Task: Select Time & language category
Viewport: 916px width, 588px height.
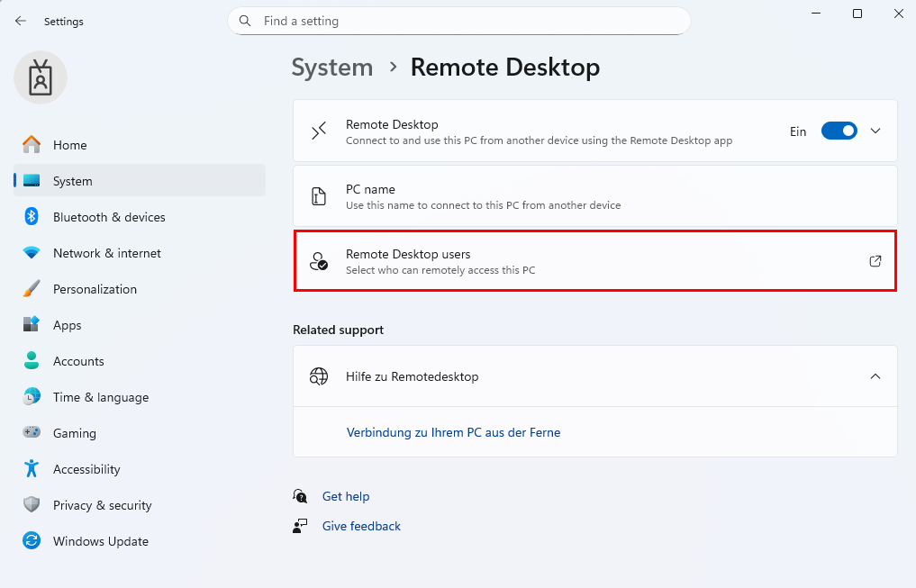Action: (x=100, y=397)
